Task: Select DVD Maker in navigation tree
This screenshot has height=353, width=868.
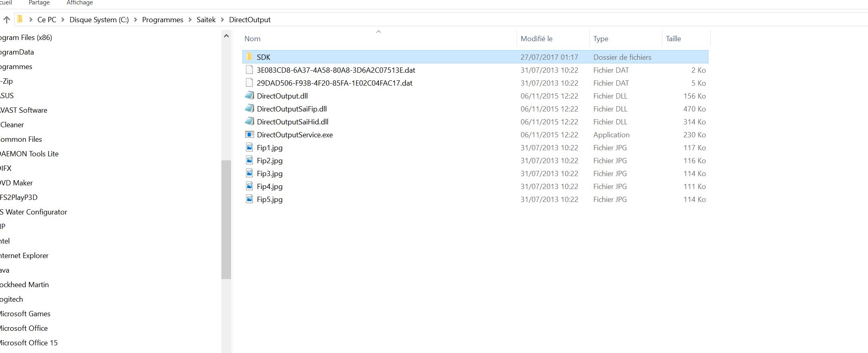Action: coord(16,183)
